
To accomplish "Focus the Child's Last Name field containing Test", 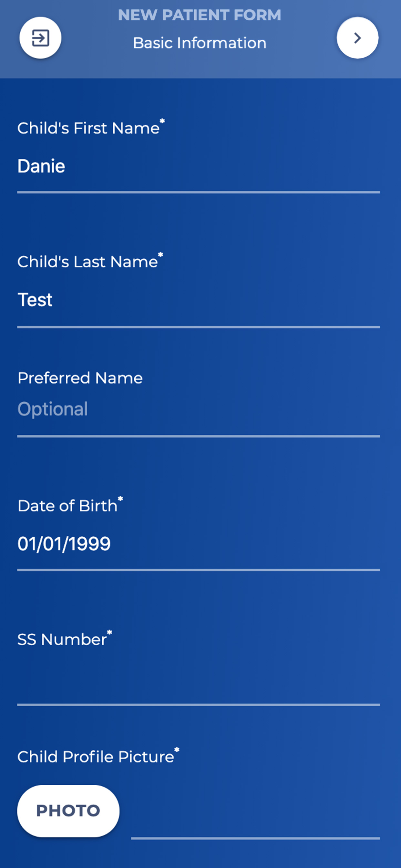I will (x=198, y=300).
